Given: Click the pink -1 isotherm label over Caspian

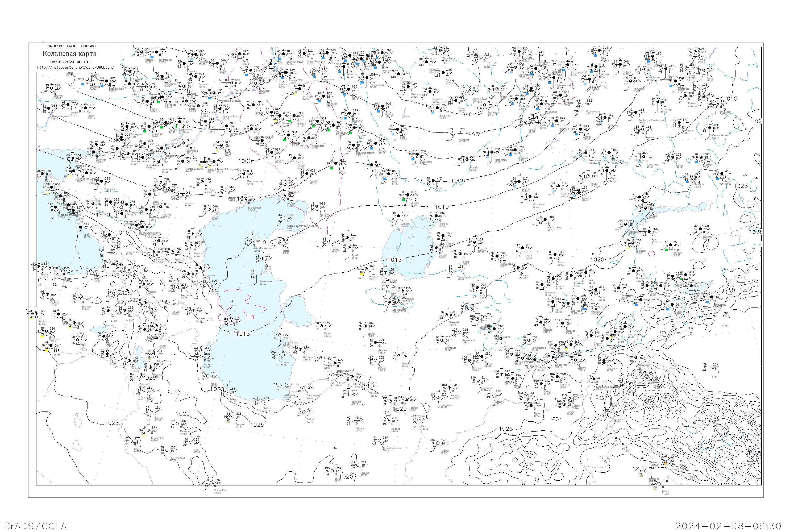Looking at the screenshot, I should [251, 317].
